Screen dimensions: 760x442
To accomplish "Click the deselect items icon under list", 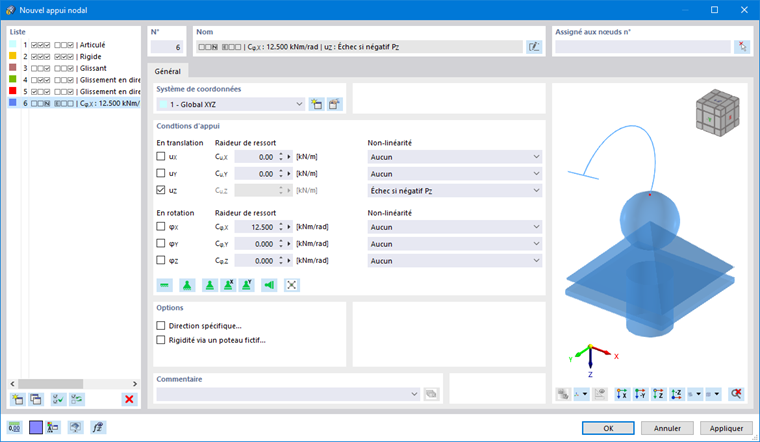I will coord(77,399).
